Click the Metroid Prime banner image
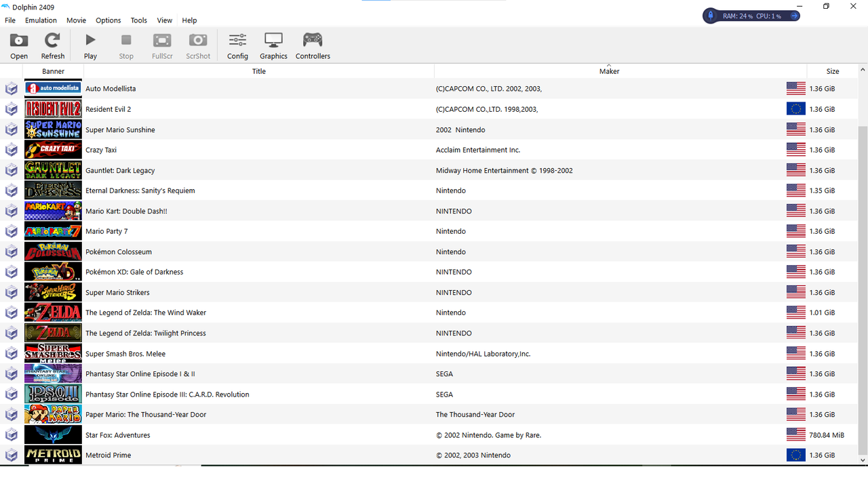Screen dimensions: 868x488 (x=53, y=455)
